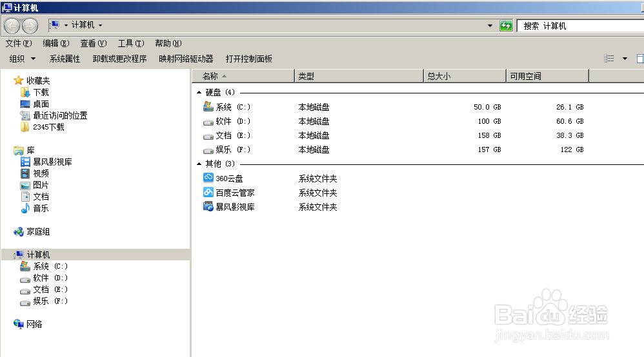Viewport: 644px width, 357px height.
Task: Open the 编辑(E) menu
Action: pos(56,43)
